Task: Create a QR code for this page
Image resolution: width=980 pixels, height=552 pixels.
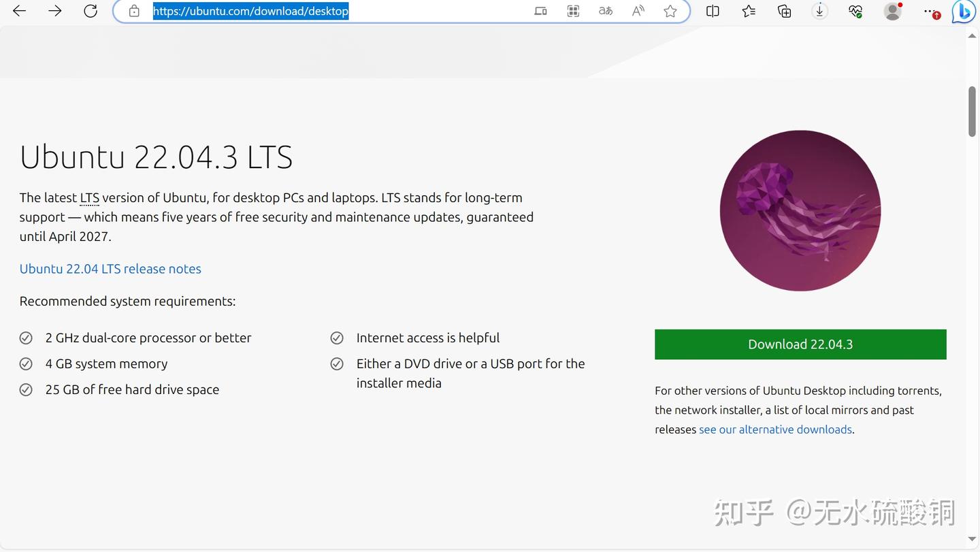Action: tap(572, 11)
